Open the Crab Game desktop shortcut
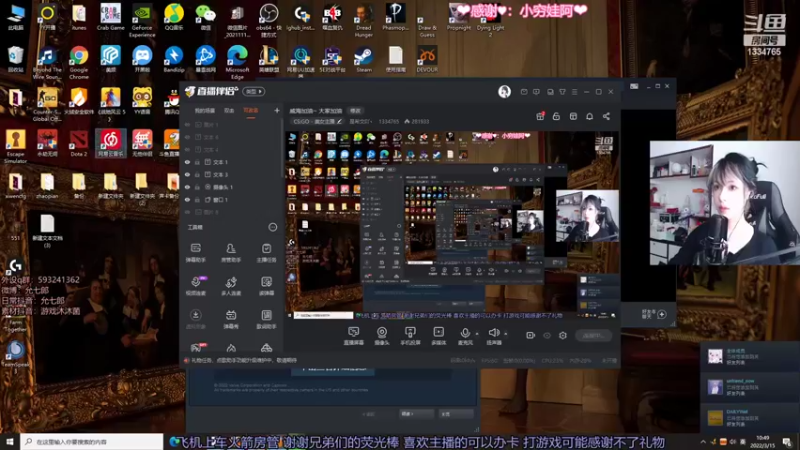 [110, 17]
